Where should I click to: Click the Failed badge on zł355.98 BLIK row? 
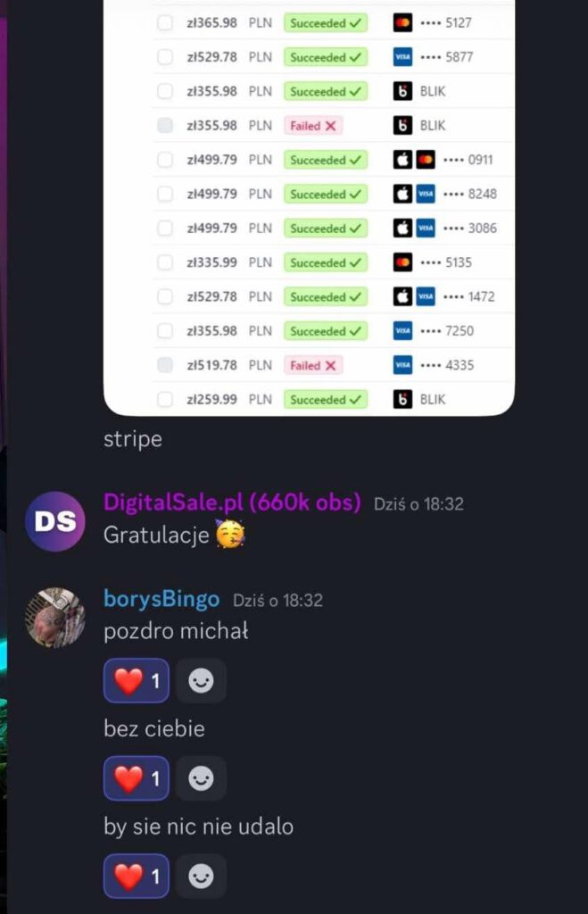pos(313,126)
